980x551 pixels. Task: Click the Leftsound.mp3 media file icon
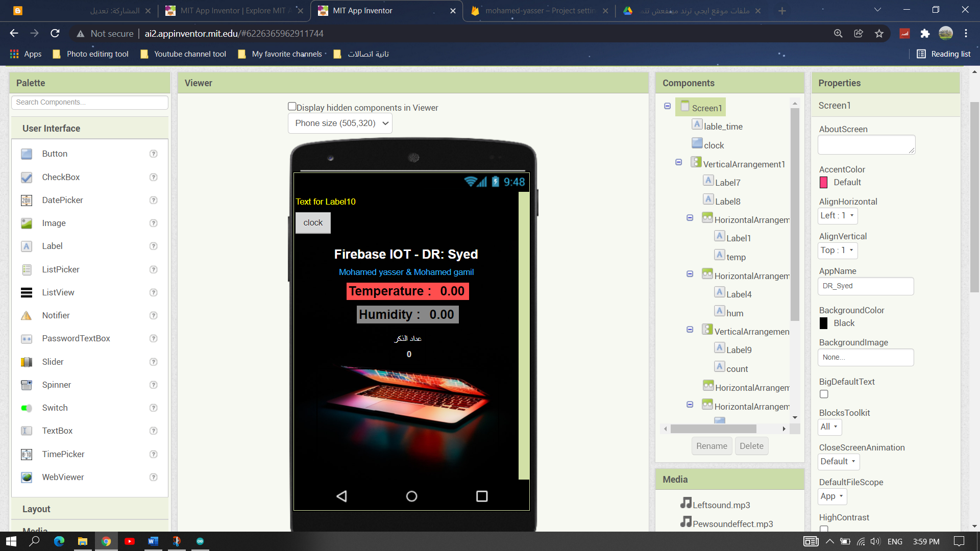point(686,503)
